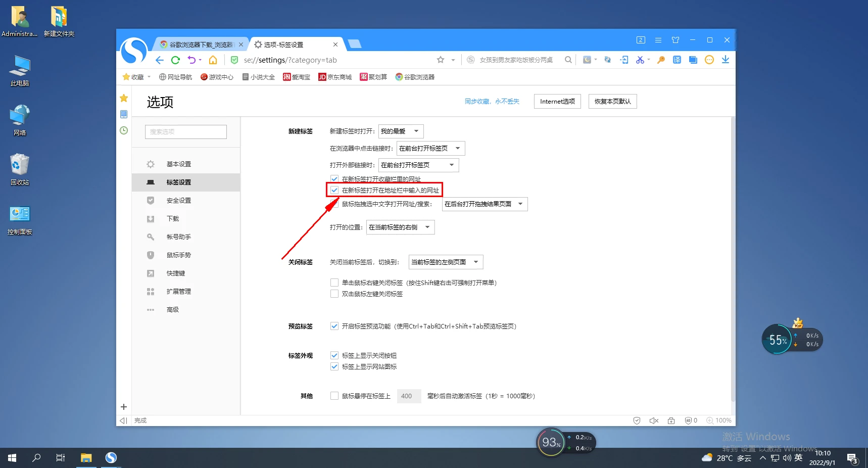The width and height of the screenshot is (868, 468).
Task: Open the favorites star in the sidebar
Action: pos(124,98)
